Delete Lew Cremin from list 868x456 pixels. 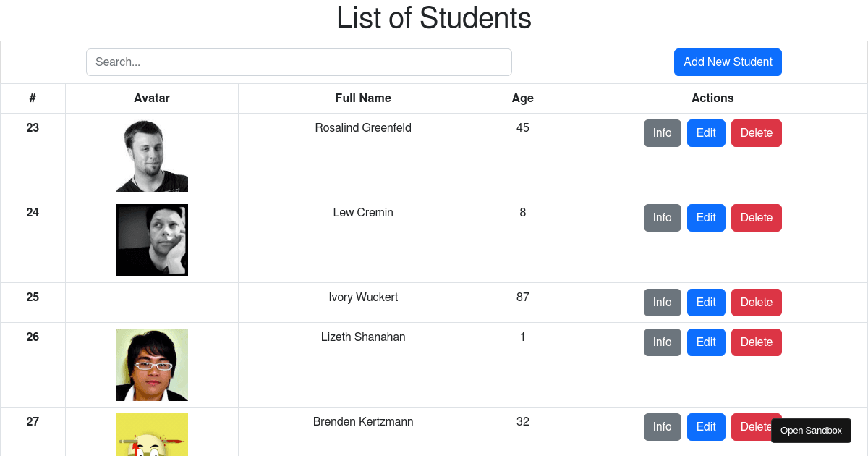(757, 218)
